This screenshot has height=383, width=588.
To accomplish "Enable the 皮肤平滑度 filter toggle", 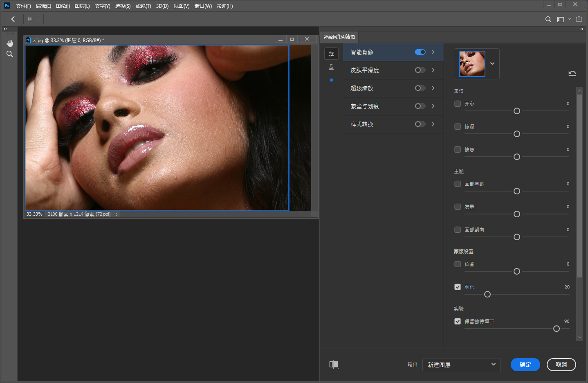I will [x=420, y=70].
